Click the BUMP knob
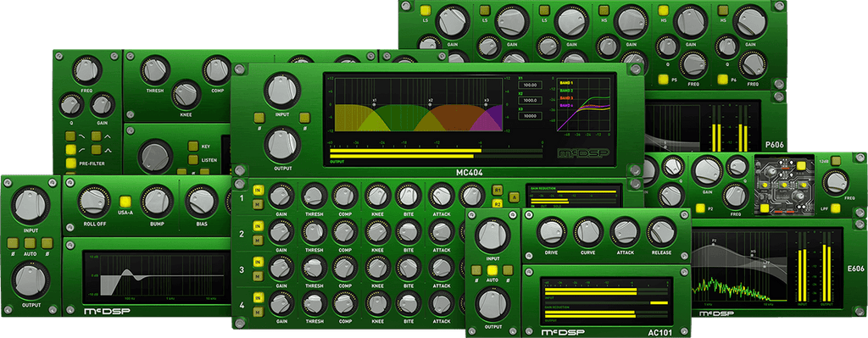This screenshot has width=868, height=338. point(157,202)
